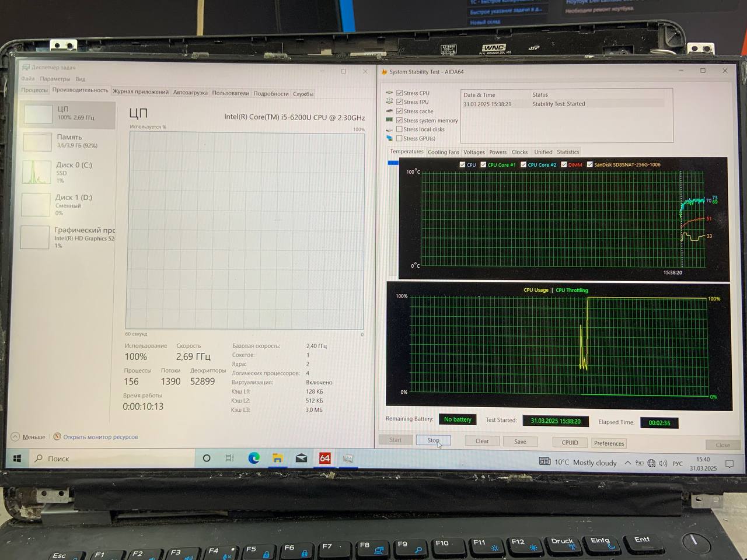
Task: Open Task View on the taskbar
Action: tap(230, 459)
